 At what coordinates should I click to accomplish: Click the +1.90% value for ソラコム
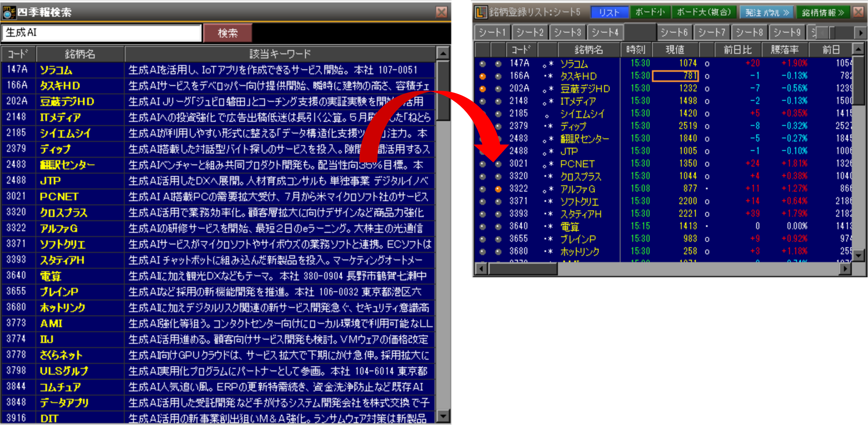coord(794,63)
